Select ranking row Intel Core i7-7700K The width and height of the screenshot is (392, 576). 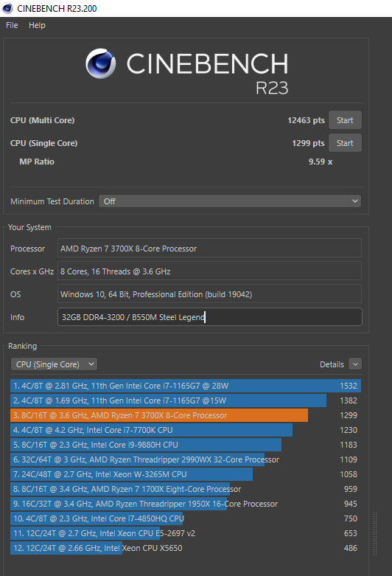pyautogui.click(x=186, y=430)
